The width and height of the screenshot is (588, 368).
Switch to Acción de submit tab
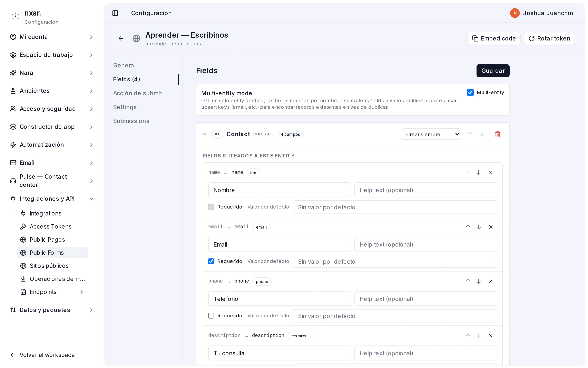[138, 93]
